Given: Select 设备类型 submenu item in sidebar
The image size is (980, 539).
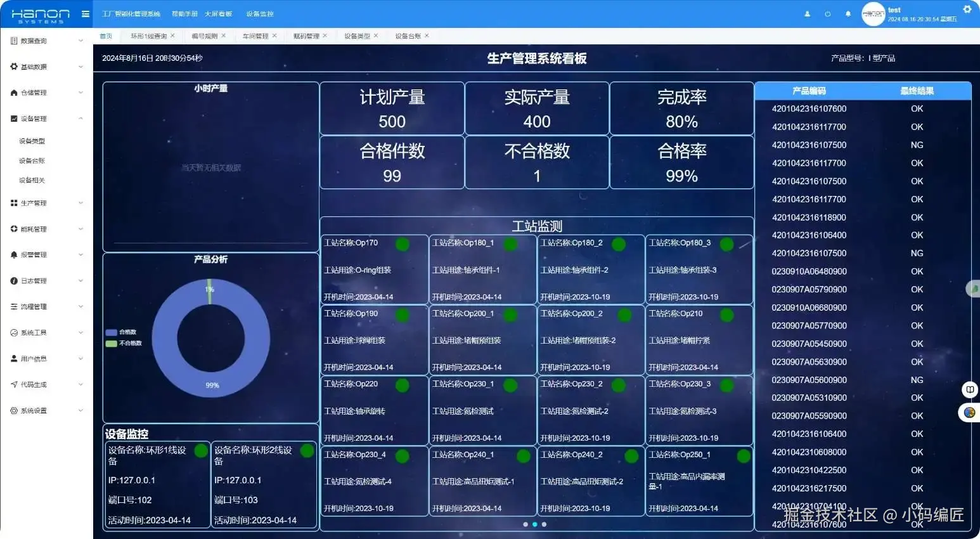Looking at the screenshot, I should coord(32,141).
